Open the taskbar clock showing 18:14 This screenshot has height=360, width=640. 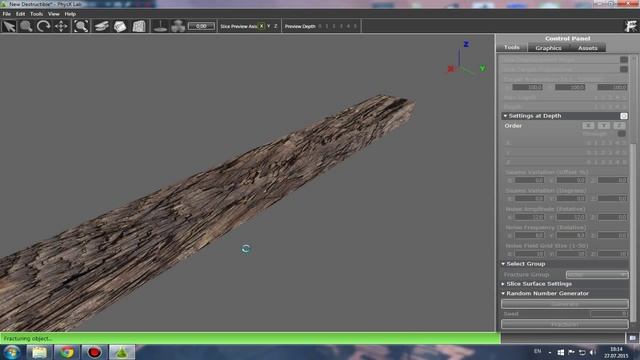point(616,352)
